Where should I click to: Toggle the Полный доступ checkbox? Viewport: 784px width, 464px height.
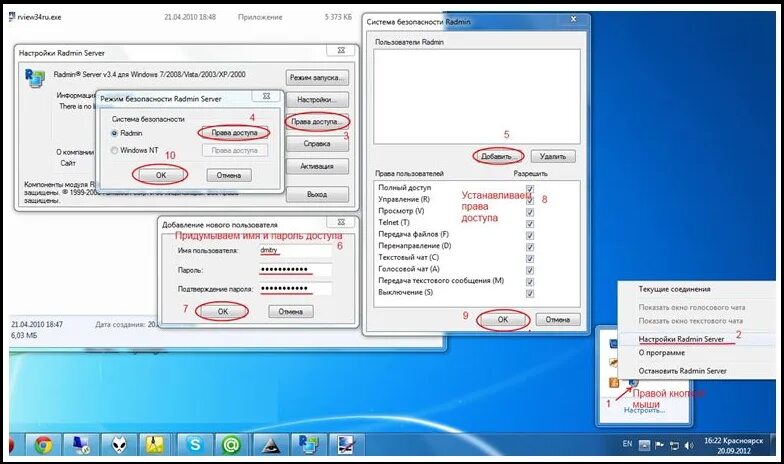(530, 189)
